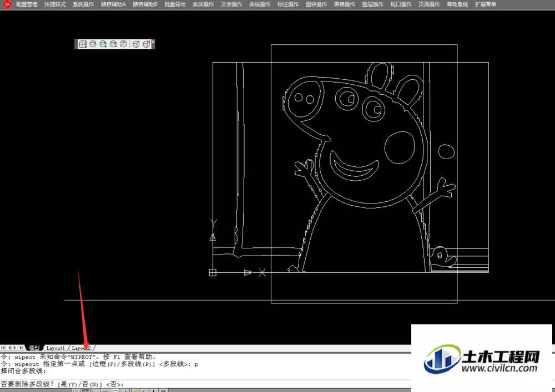
Task: Open the 图块操作 menu
Action: (316, 4)
